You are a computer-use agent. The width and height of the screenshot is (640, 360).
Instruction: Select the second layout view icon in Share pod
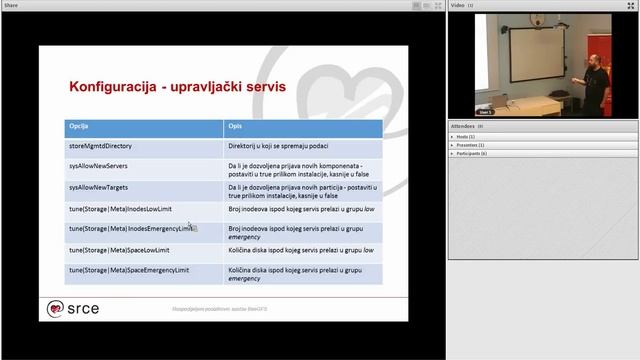pos(427,5)
